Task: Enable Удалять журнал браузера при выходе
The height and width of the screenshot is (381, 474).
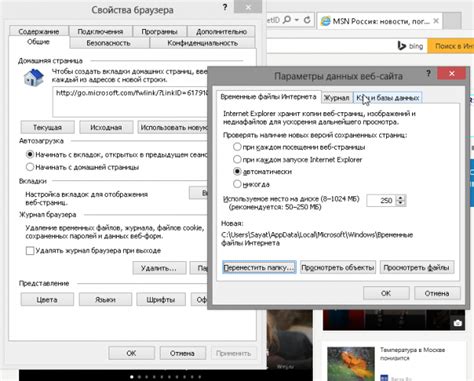Action: coord(30,251)
